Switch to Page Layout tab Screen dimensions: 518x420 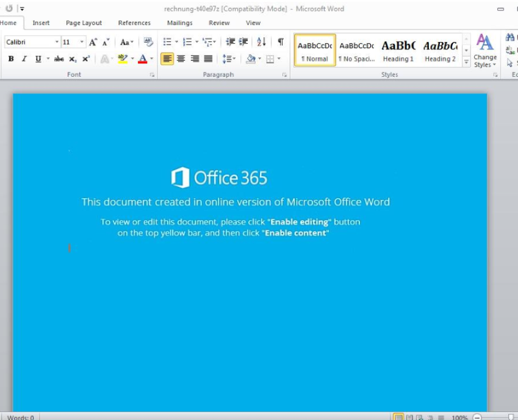pos(84,23)
